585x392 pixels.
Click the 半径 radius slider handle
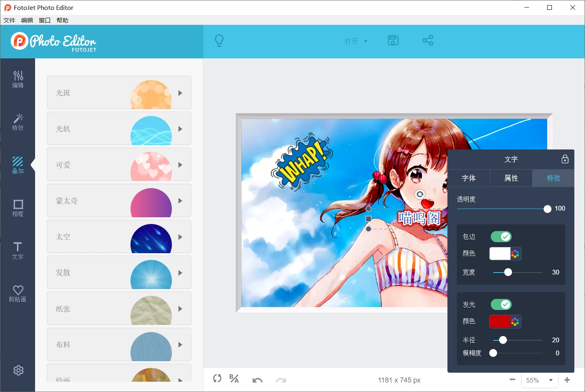click(503, 340)
